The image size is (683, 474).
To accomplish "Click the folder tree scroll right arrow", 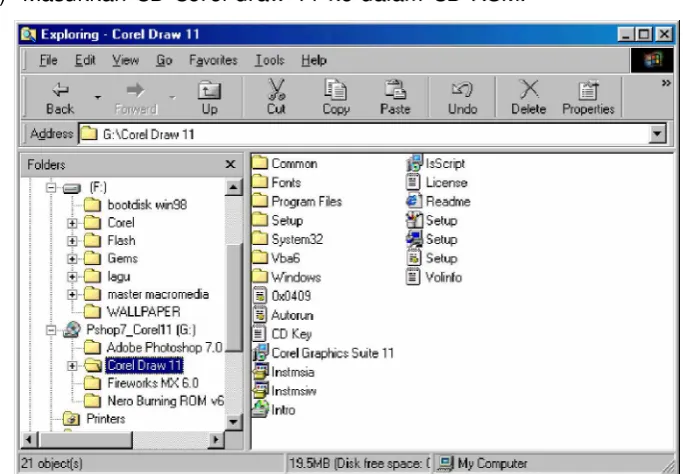I will click(215, 440).
